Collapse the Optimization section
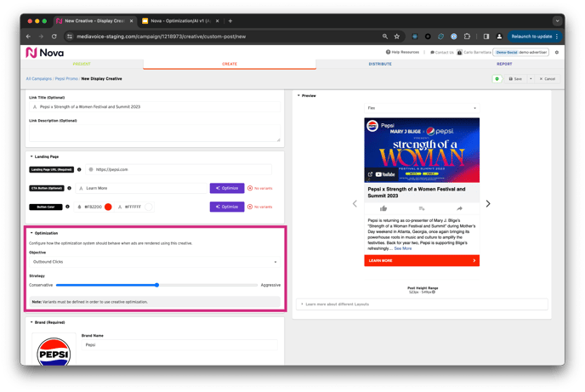Viewport: 585px width, 392px height. [x=31, y=233]
